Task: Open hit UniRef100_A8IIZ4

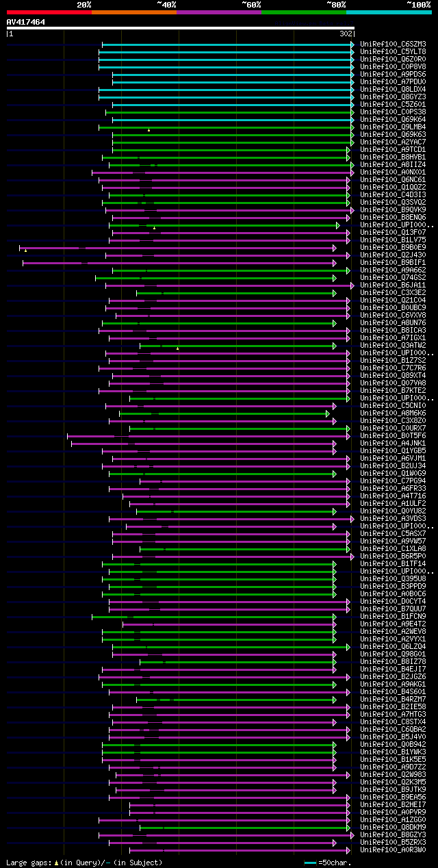Action: [x=393, y=164]
